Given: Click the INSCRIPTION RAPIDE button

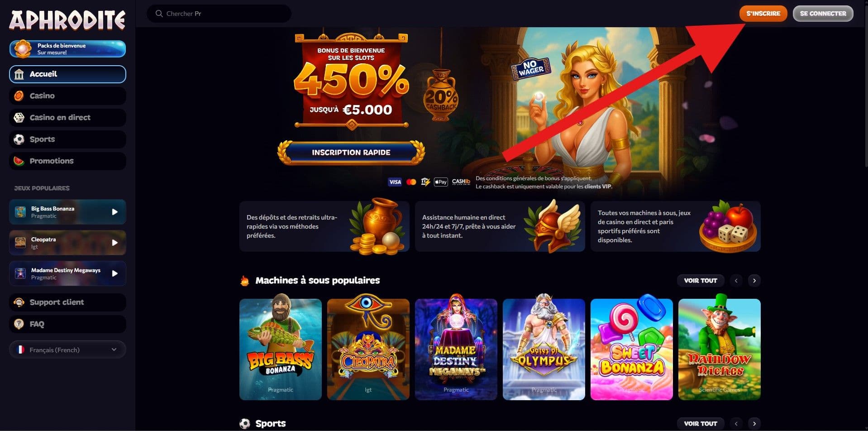Looking at the screenshot, I should [351, 153].
